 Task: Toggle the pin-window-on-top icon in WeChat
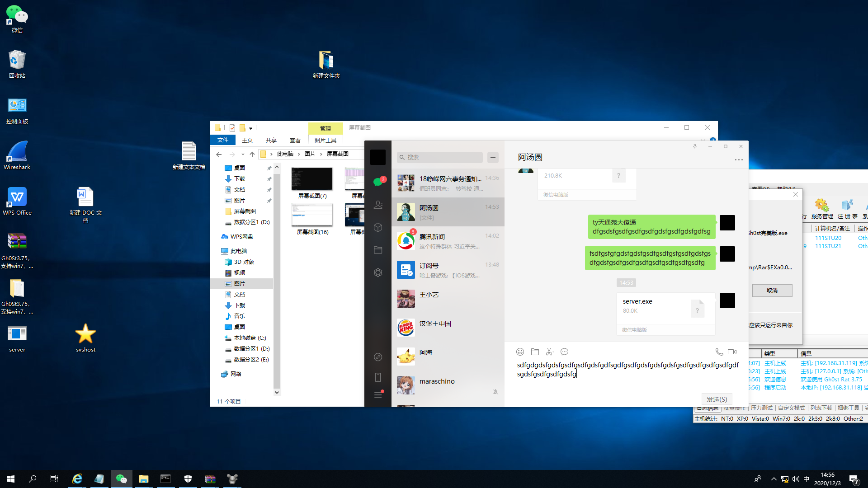(x=695, y=146)
